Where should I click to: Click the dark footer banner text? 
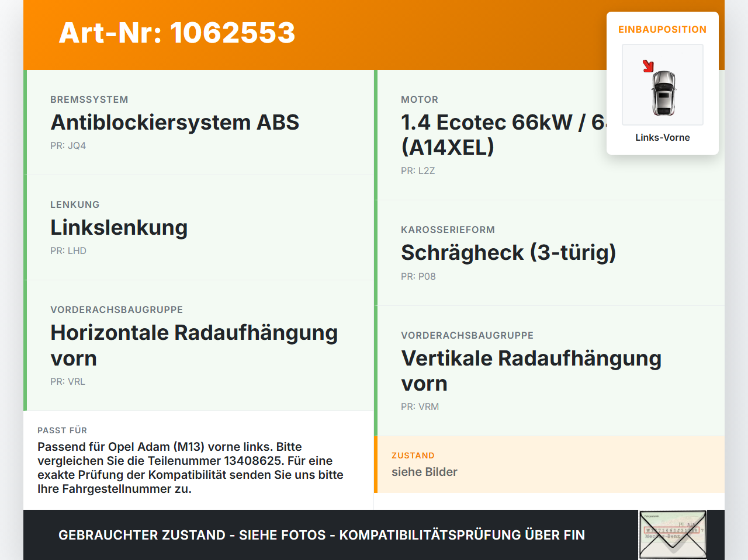click(321, 535)
